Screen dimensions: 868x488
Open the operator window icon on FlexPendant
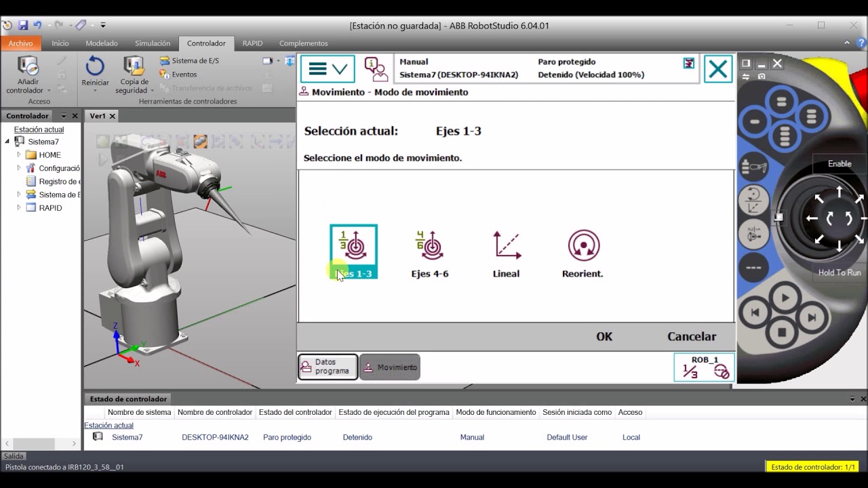(x=375, y=68)
